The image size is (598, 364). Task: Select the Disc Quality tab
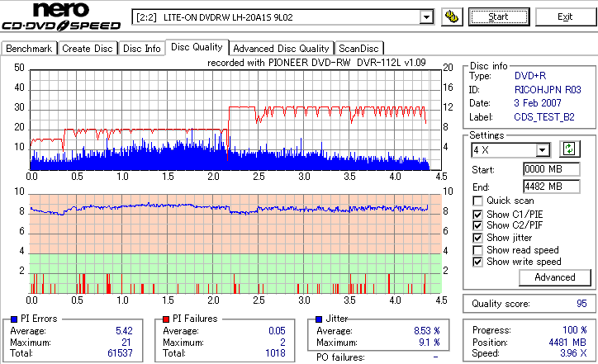(197, 47)
